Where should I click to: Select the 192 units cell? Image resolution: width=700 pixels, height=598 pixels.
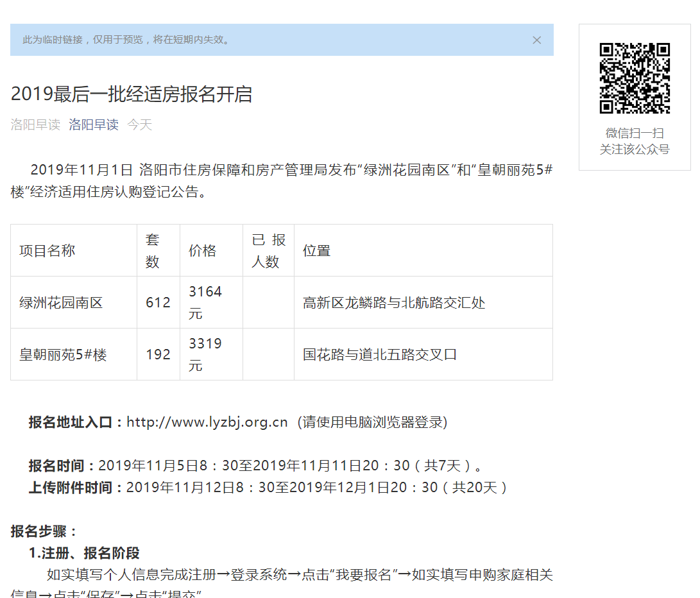pyautogui.click(x=158, y=355)
